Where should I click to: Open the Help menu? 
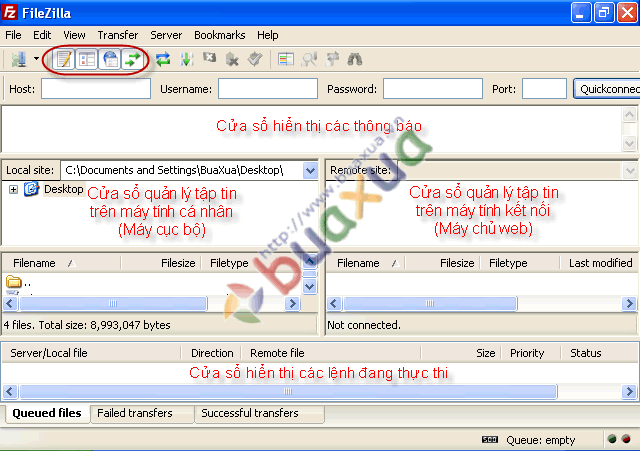pyautogui.click(x=268, y=35)
